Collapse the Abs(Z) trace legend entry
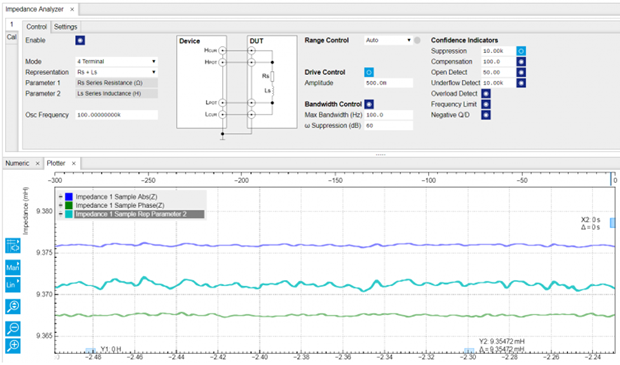 point(60,197)
